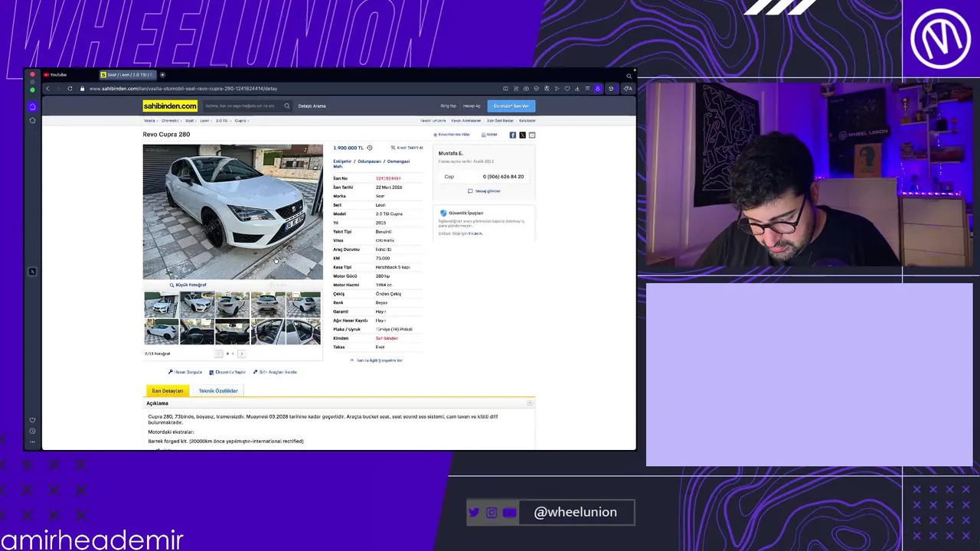Collapse the Açıklama section
This screenshot has height=551, width=980.
tap(530, 403)
